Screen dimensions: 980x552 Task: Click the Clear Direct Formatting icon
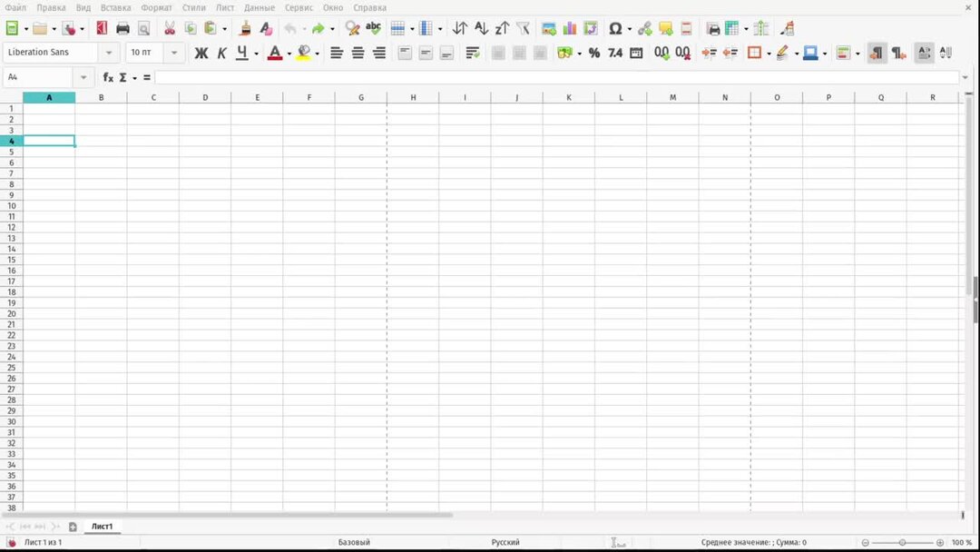click(x=266, y=28)
